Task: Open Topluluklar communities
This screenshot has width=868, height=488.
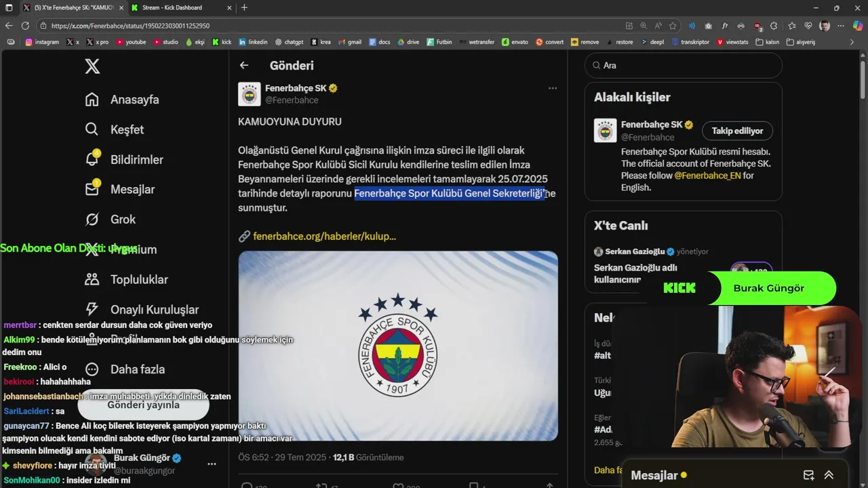Action: [x=126, y=279]
